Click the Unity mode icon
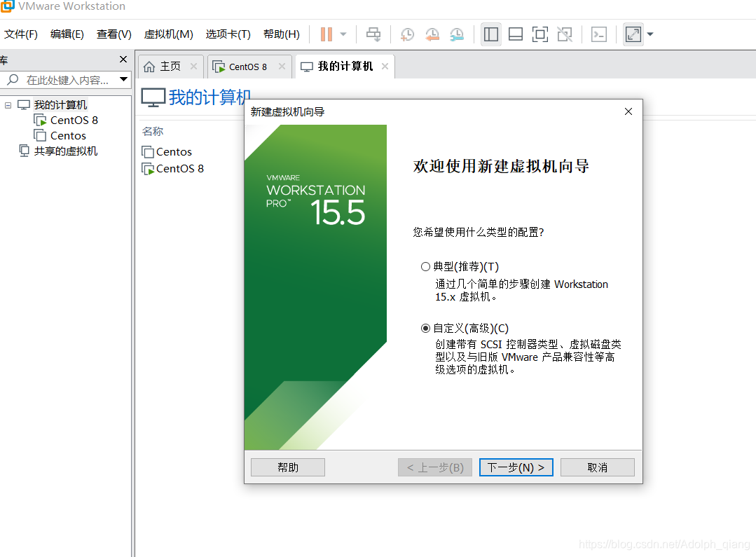The image size is (756, 557). (x=565, y=34)
